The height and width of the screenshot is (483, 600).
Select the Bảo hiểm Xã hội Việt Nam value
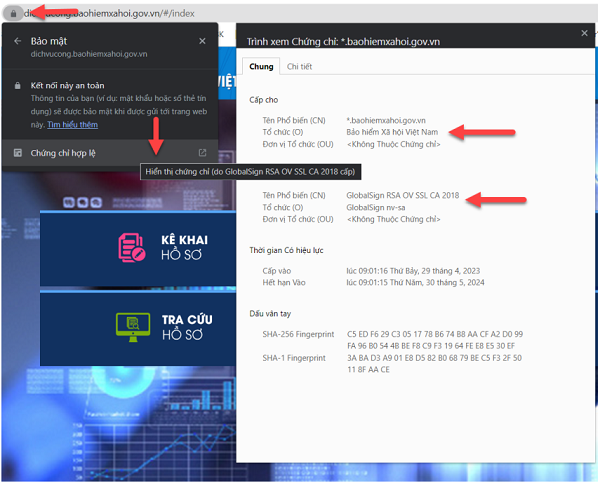392,132
